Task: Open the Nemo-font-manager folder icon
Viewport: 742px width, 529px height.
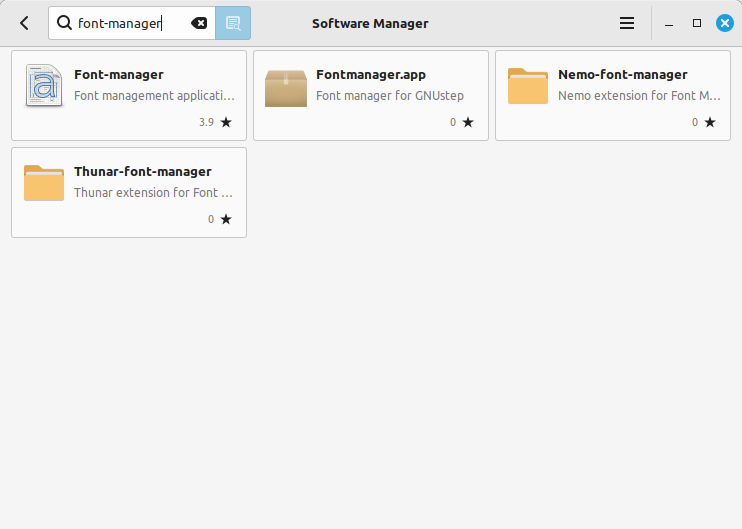Action: click(x=528, y=86)
